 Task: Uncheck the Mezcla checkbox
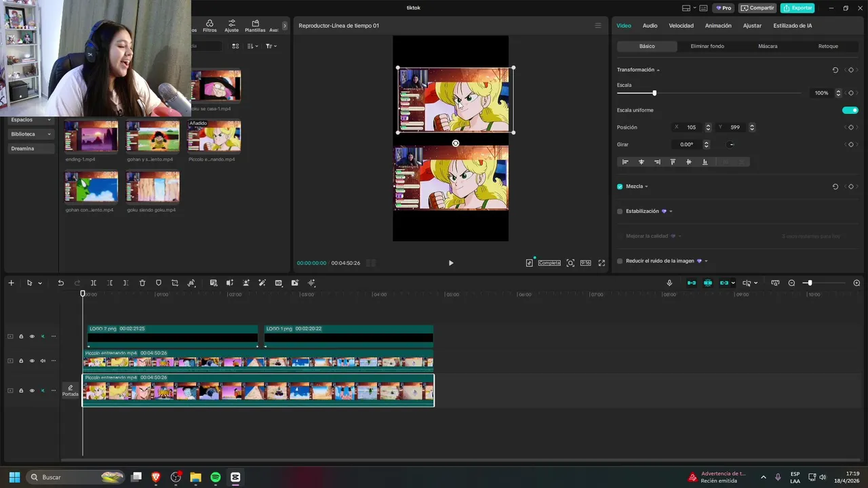pos(620,186)
